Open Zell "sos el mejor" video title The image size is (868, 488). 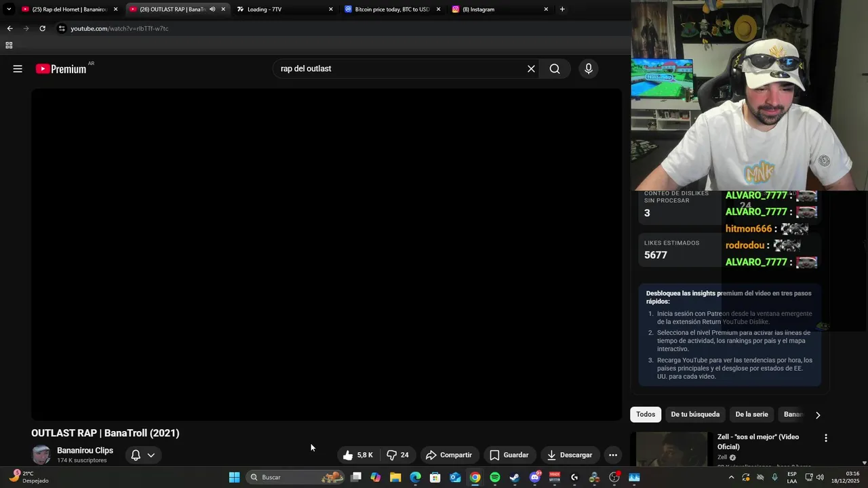(x=758, y=441)
